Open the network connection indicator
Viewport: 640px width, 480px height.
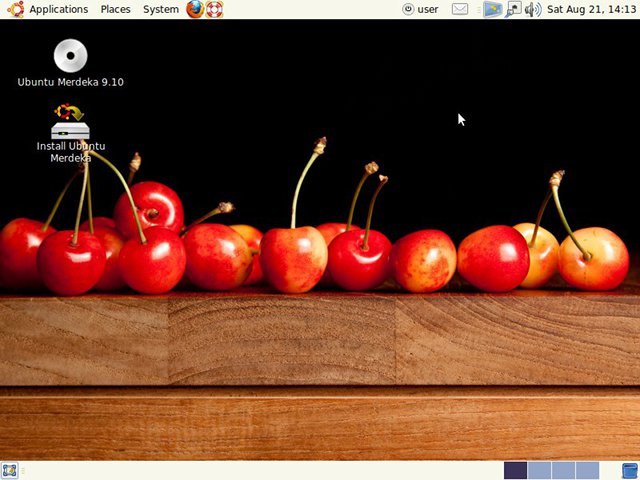tap(513, 9)
